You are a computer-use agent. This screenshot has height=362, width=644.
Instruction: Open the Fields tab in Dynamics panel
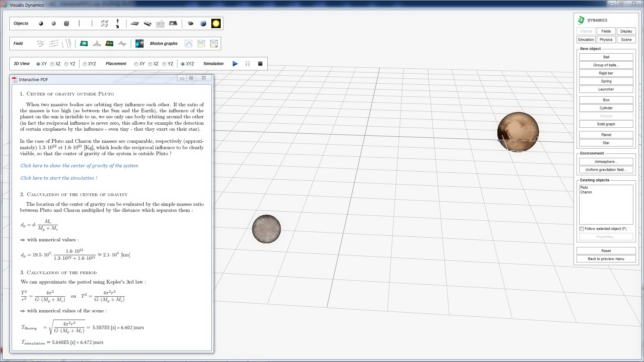[606, 31]
